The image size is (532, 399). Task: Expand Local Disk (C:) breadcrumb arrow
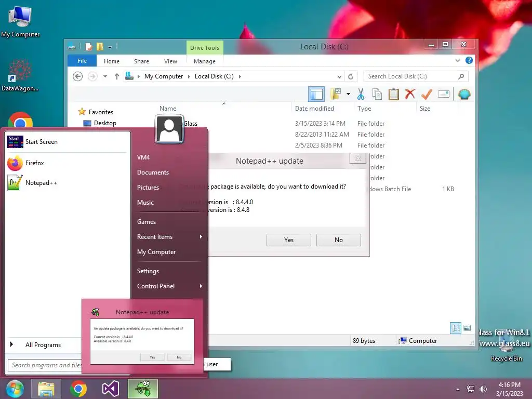[x=240, y=77]
